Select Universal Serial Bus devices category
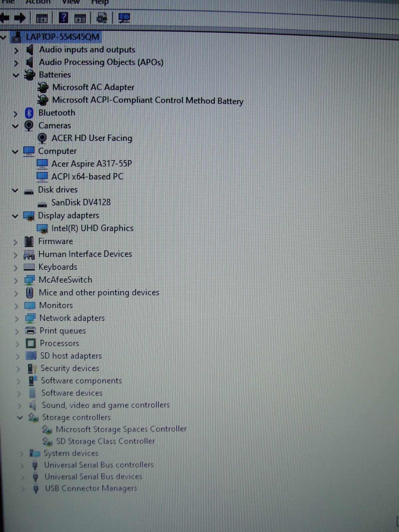The image size is (399, 532). 93,476
